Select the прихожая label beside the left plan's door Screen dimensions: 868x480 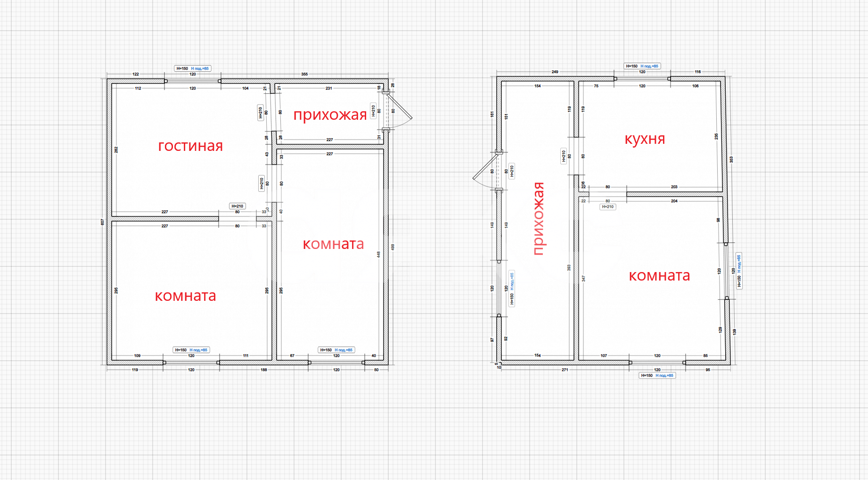[x=330, y=115]
